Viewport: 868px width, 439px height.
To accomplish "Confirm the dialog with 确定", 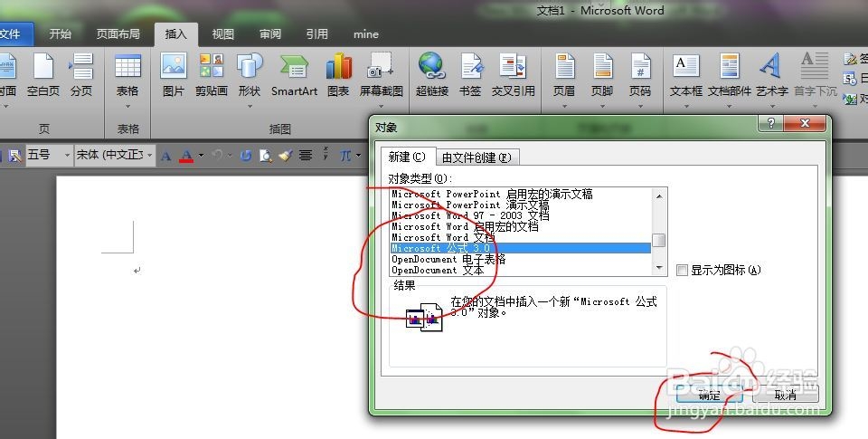I will point(709,395).
